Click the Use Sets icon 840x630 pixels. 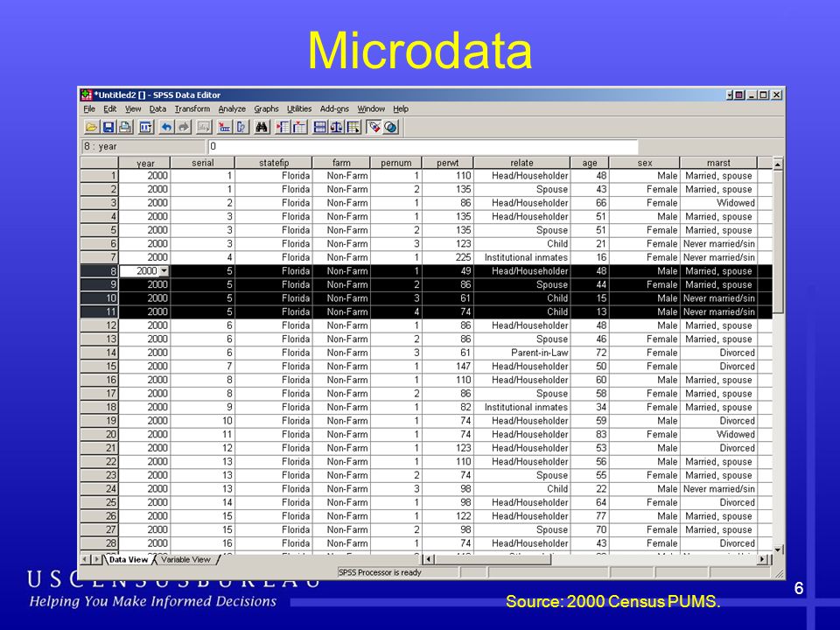391,127
